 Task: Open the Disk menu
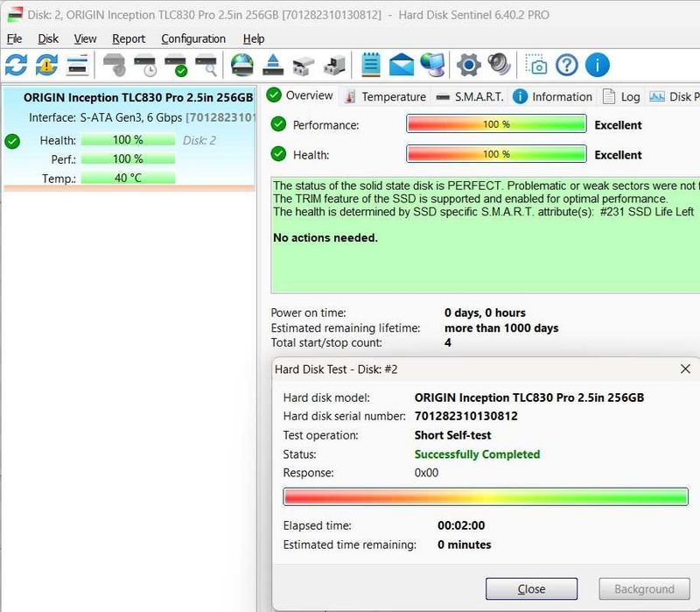48,39
